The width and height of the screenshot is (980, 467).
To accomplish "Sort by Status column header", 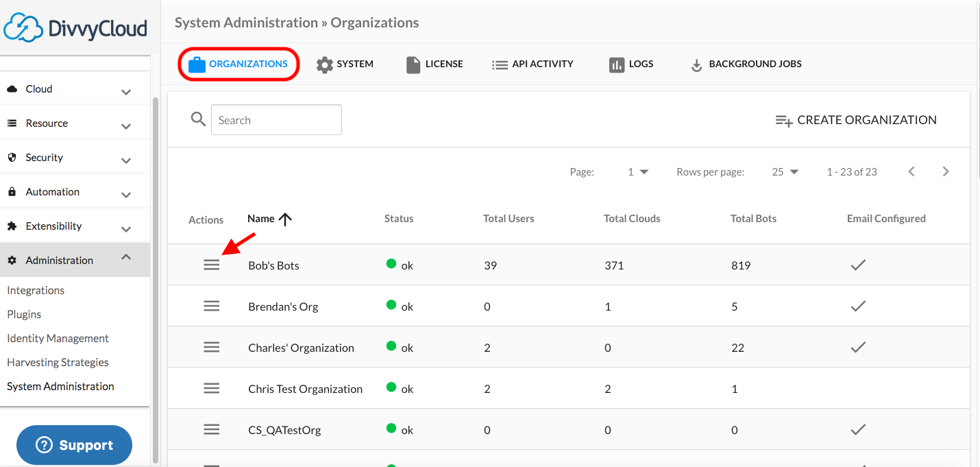I will pyautogui.click(x=399, y=219).
